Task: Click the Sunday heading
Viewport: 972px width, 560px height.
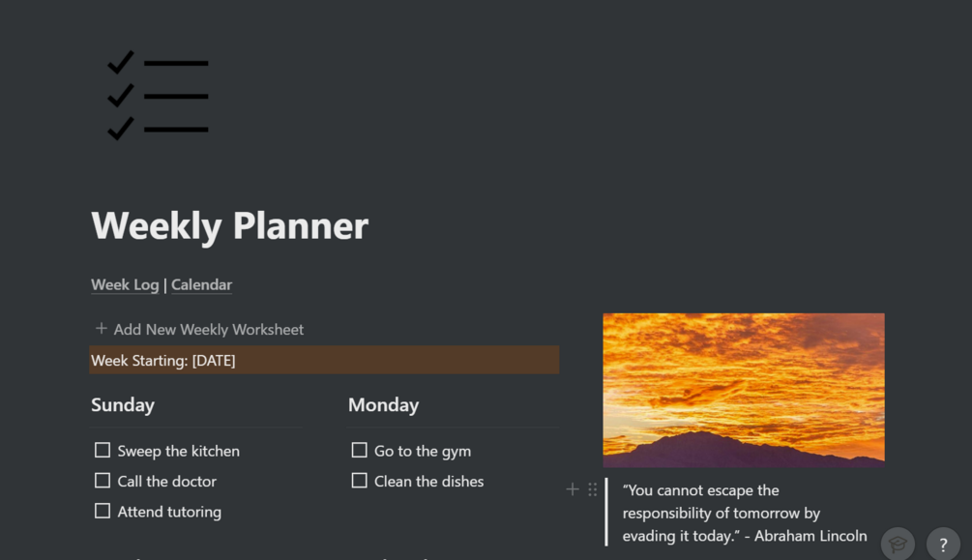Action: point(123,405)
